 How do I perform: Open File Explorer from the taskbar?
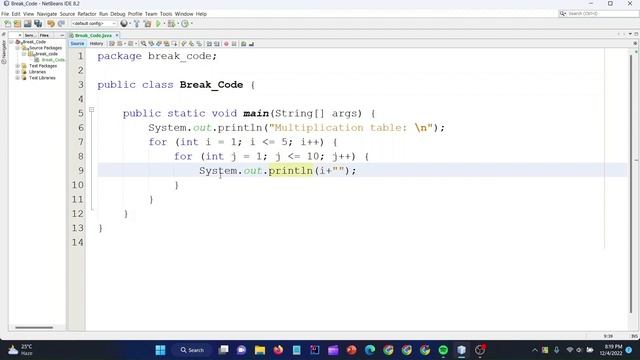point(260,350)
